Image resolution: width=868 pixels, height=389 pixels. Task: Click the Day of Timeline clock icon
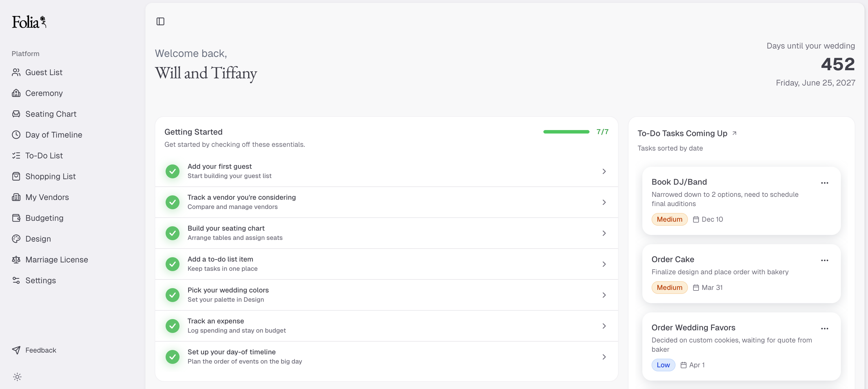16,135
